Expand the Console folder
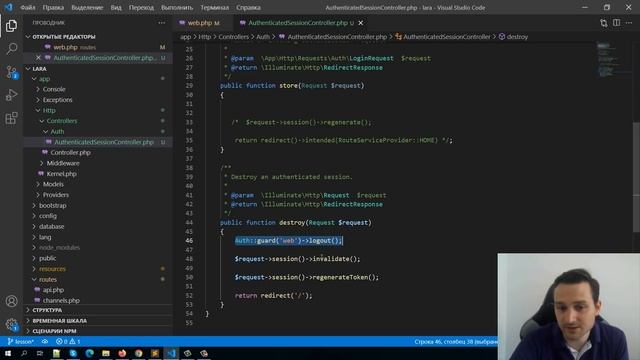640x360 pixels. click(54, 89)
